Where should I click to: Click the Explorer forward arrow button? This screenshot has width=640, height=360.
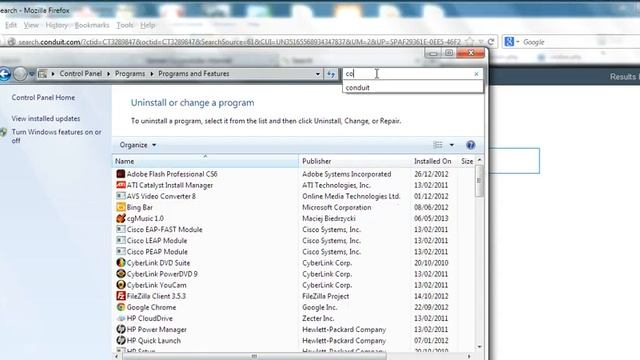point(20,74)
